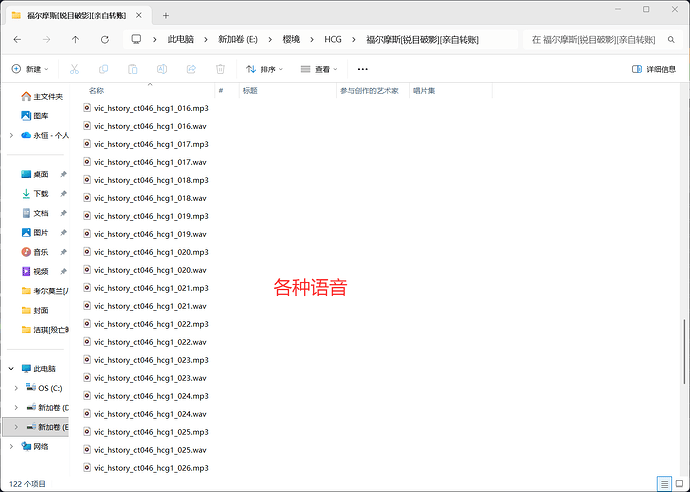Go up one folder level
Viewport: 690px width, 492px height.
75,40
